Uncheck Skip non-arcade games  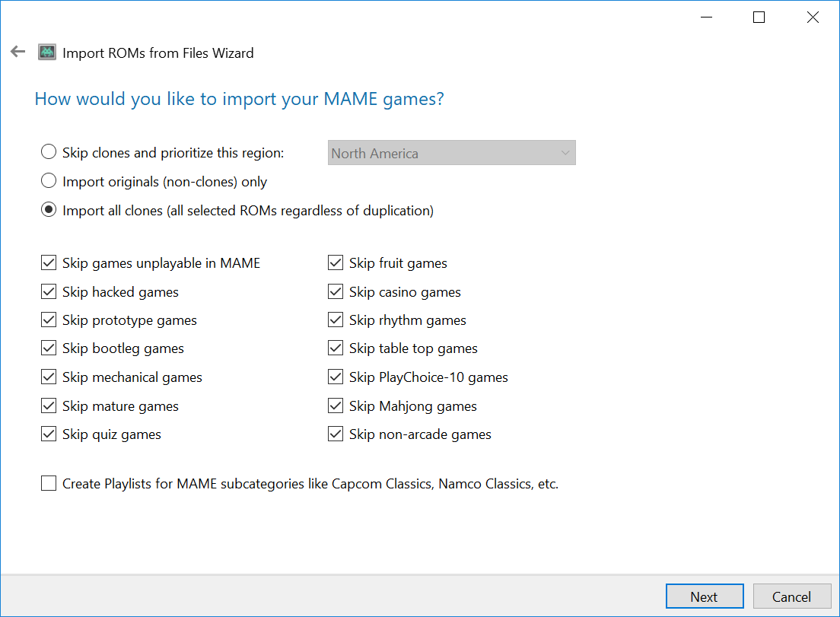point(336,434)
